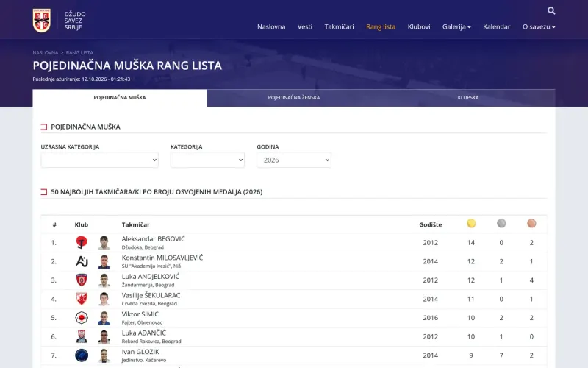Expand the O savezu menu
This screenshot has height=368, width=588.
[x=539, y=26]
